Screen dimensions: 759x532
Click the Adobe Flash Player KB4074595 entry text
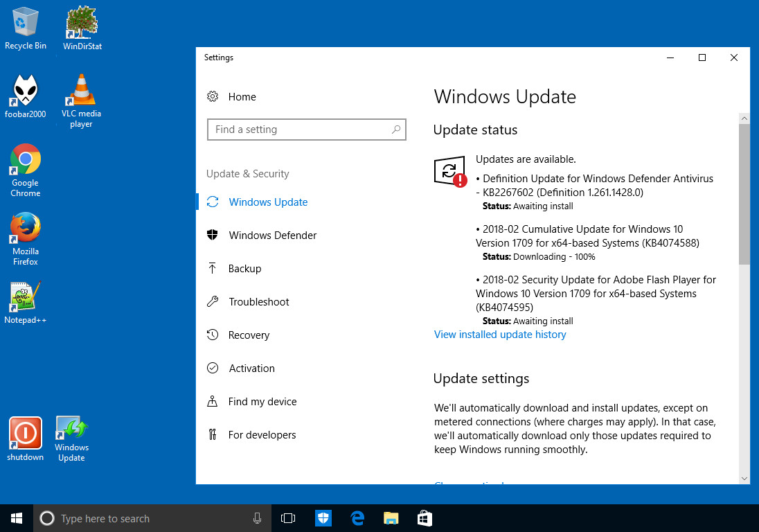596,293
